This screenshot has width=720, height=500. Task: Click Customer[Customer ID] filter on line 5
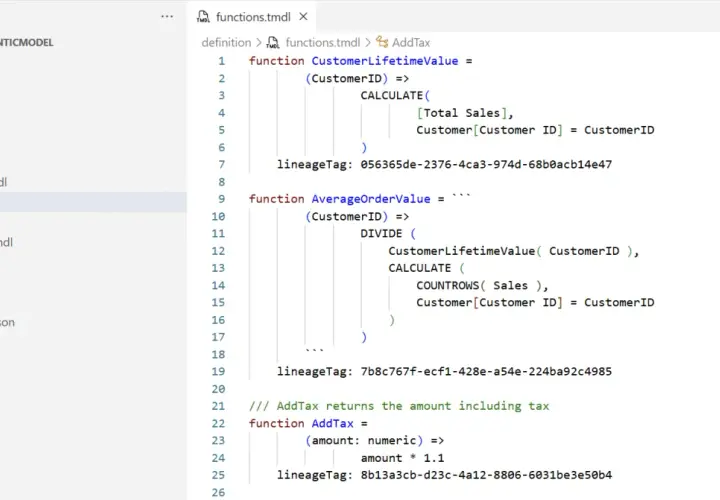pyautogui.click(x=535, y=130)
